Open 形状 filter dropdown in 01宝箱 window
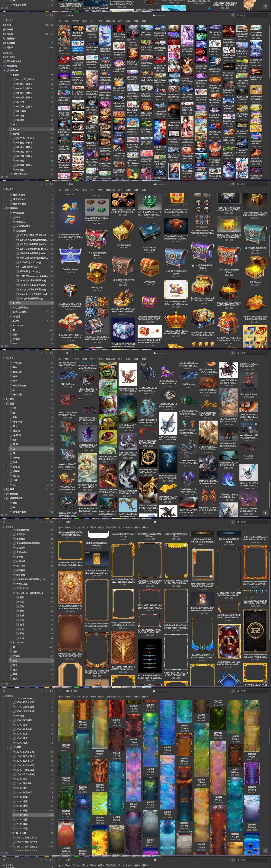Screen dimensions: 271x868 coord(85,190)
